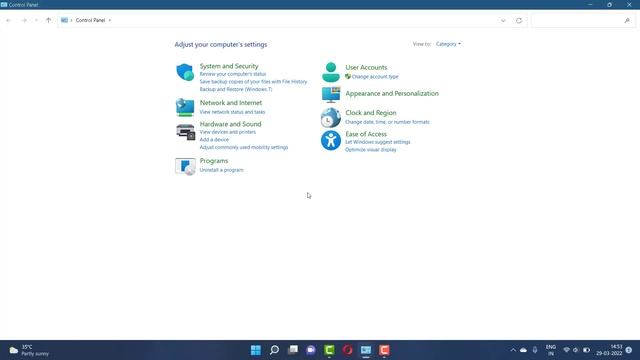Image resolution: width=640 pixels, height=360 pixels.
Task: Click the Ease of Access icon
Action: tap(331, 140)
